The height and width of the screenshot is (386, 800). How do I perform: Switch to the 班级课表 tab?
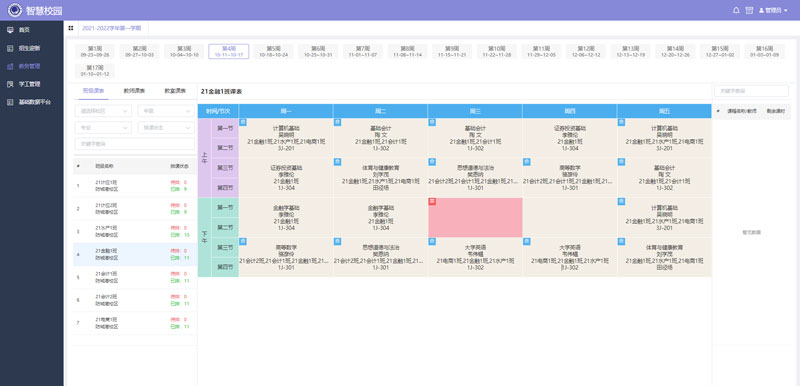point(93,91)
